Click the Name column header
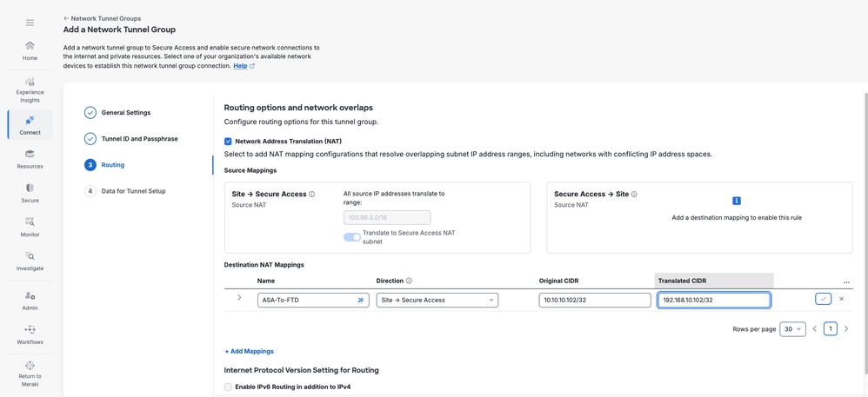 click(x=266, y=281)
